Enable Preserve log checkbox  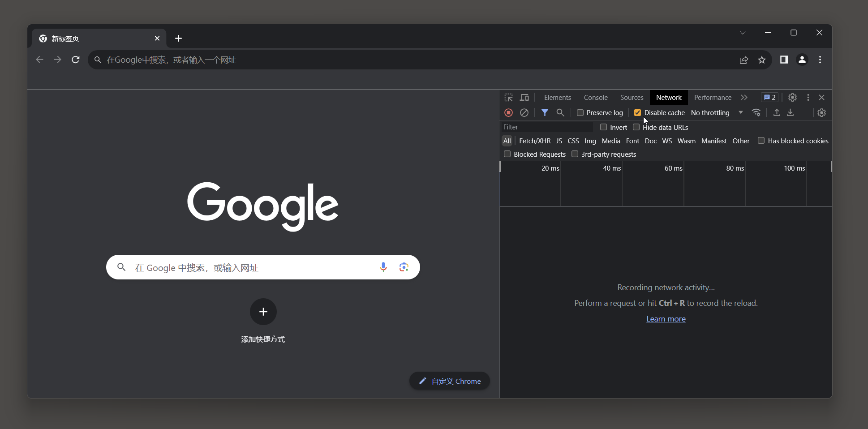click(x=580, y=112)
